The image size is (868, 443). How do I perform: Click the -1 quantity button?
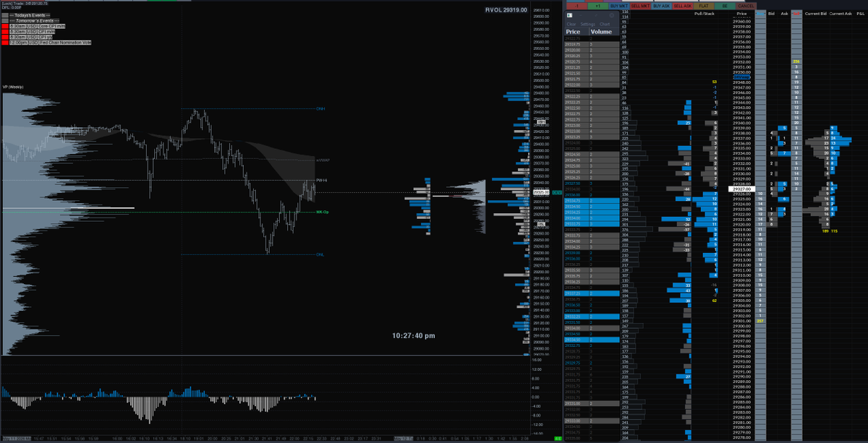[x=575, y=6]
